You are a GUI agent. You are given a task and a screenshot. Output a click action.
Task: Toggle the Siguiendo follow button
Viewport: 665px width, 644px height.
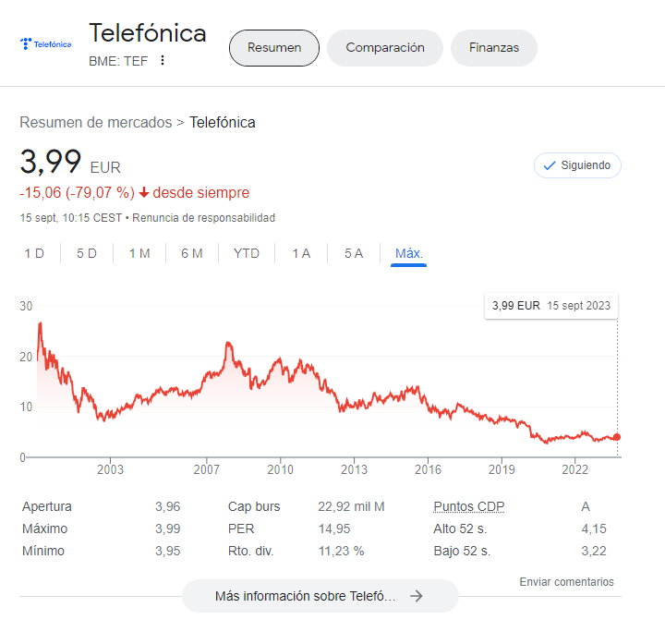point(577,165)
